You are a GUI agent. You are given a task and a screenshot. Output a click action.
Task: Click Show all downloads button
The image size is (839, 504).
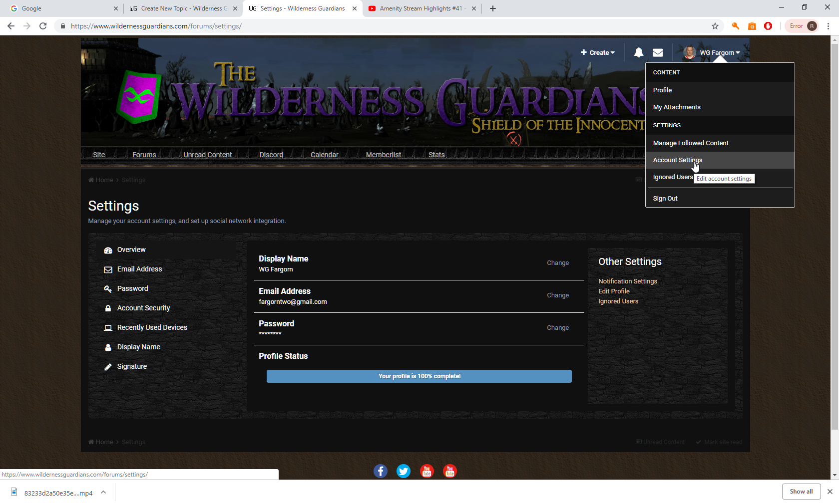801,492
